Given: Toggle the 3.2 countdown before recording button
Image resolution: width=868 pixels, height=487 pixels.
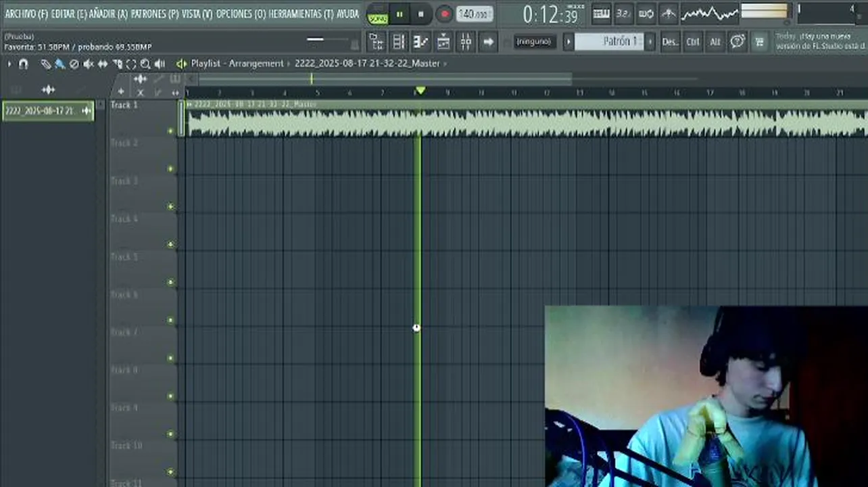Looking at the screenshot, I should [623, 14].
